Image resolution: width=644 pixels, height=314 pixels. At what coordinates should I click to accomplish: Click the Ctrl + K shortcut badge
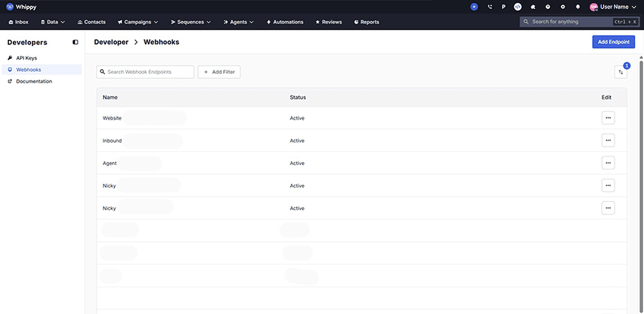point(625,22)
